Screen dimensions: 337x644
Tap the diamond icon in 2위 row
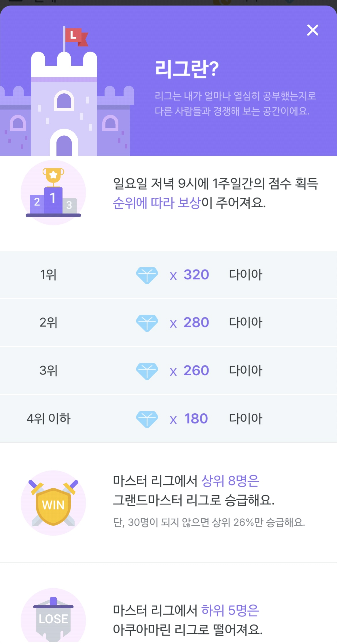click(x=147, y=323)
